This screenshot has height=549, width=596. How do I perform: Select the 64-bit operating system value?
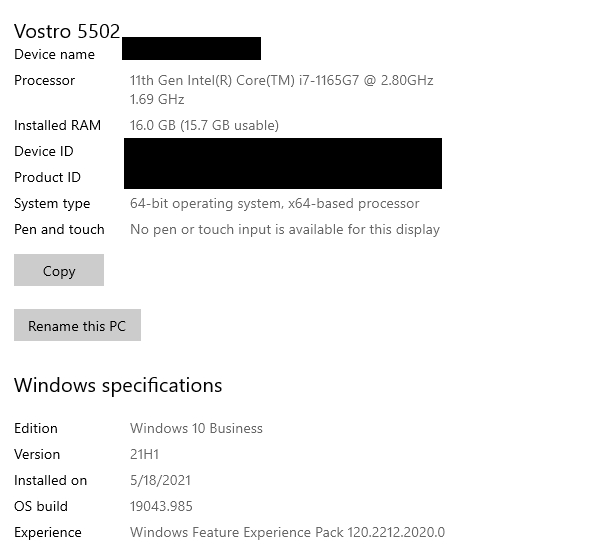(x=274, y=203)
